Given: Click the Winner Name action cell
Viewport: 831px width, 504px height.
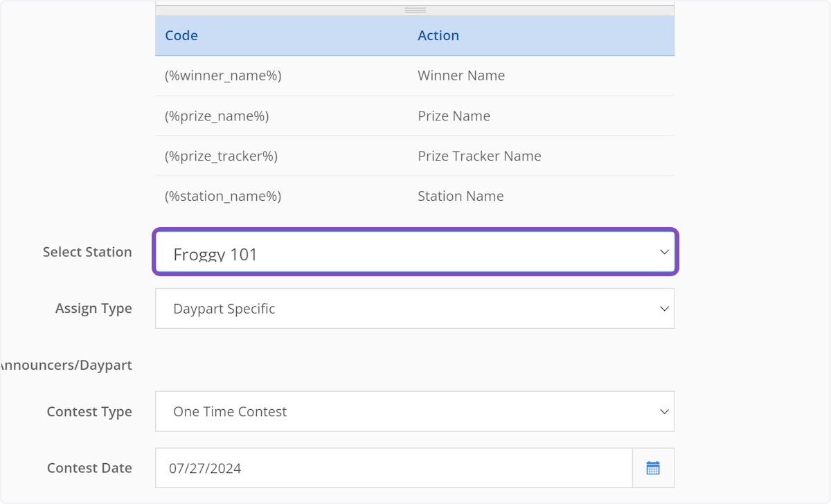Looking at the screenshot, I should pos(461,75).
